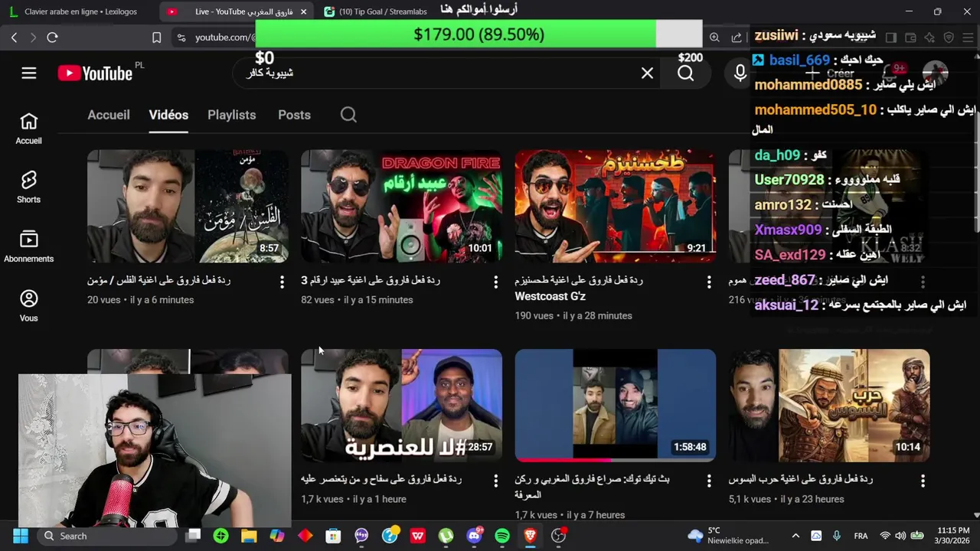The image size is (980, 551).
Task: Click the Windows taskbar Search box
Action: pyautogui.click(x=107, y=536)
